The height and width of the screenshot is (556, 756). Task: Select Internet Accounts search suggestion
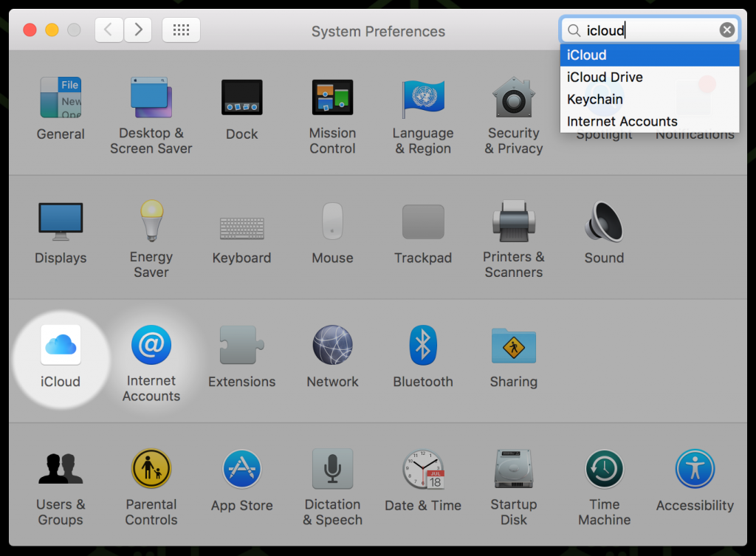[x=650, y=122]
